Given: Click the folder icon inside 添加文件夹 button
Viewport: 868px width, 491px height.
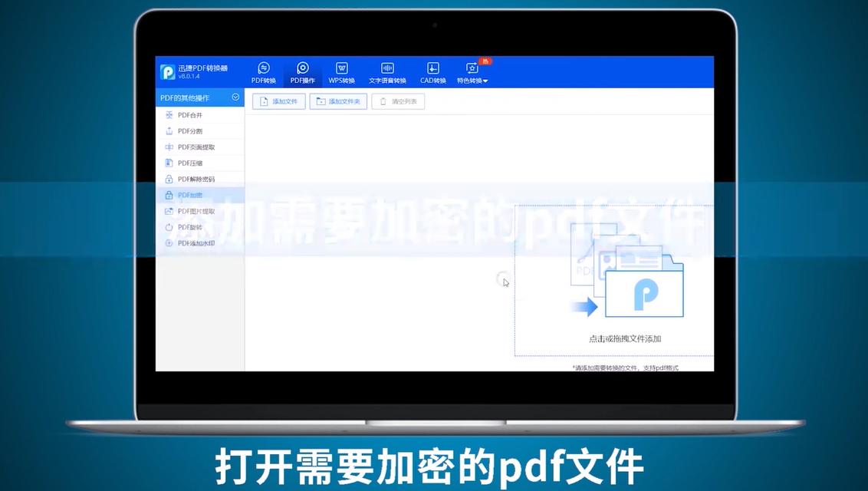Looking at the screenshot, I should pyautogui.click(x=321, y=101).
